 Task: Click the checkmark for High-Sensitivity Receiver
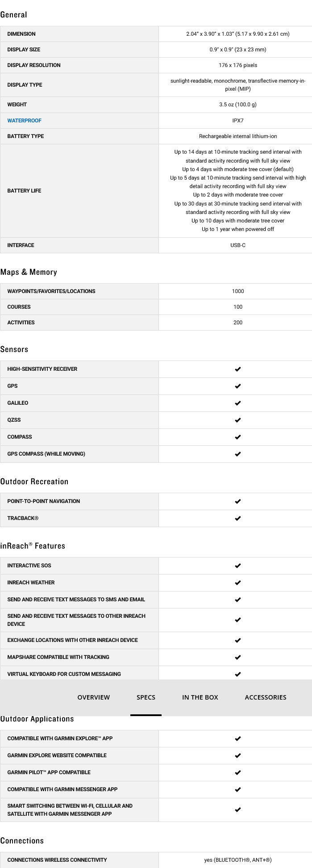[x=238, y=369]
